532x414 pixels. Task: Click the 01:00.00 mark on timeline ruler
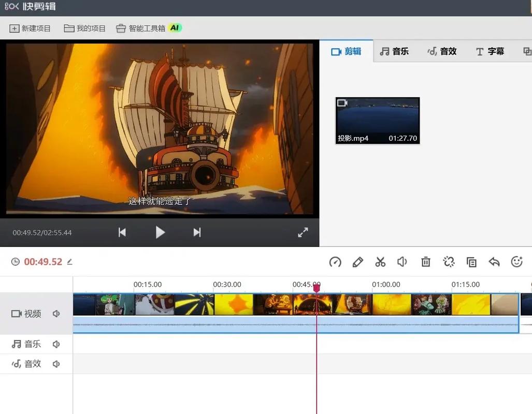click(x=386, y=284)
